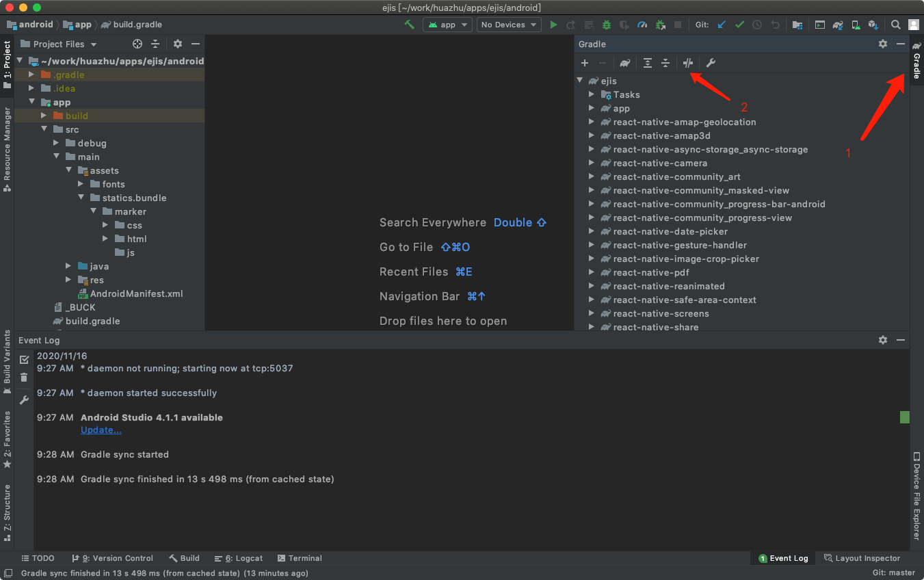This screenshot has width=924, height=580.
Task: Open Gradle settings with wrench icon
Action: [x=710, y=63]
